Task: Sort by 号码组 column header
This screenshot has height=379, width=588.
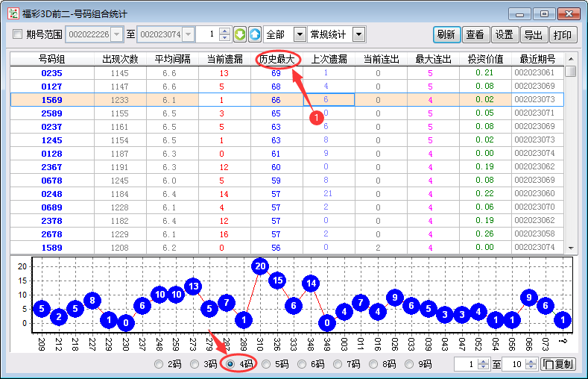Action: [52, 59]
